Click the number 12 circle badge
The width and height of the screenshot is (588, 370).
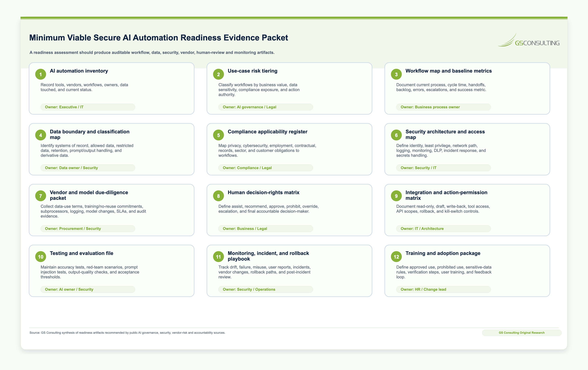(x=396, y=257)
